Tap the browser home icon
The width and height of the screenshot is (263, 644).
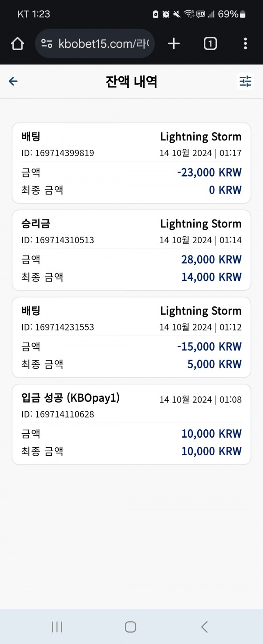click(17, 43)
